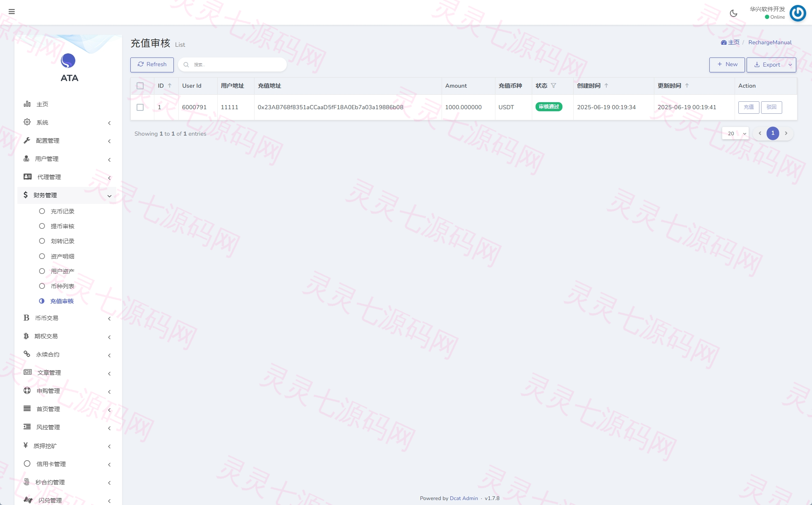This screenshot has width=812, height=505.
Task: Click the Amount cell 1000.000000
Action: [463, 107]
